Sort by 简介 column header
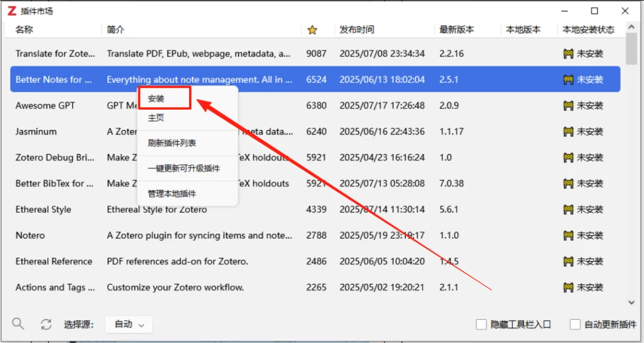This screenshot has width=644, height=343. (116, 30)
